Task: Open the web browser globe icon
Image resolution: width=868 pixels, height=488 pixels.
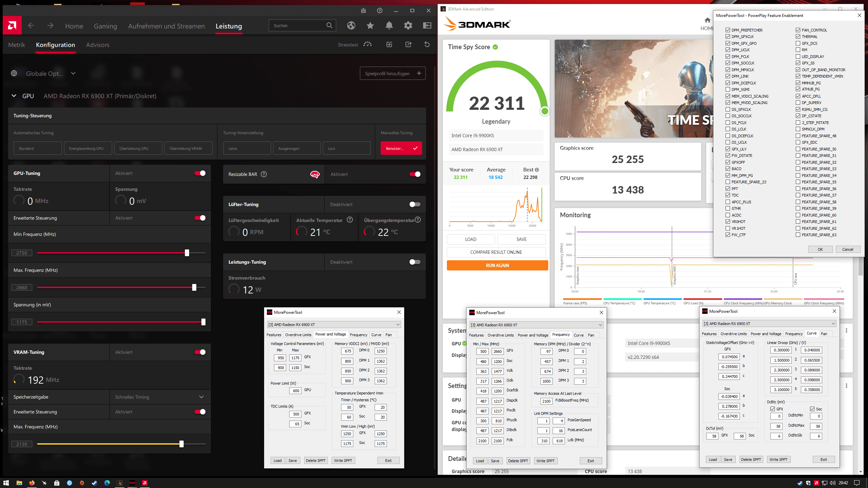Action: click(351, 25)
